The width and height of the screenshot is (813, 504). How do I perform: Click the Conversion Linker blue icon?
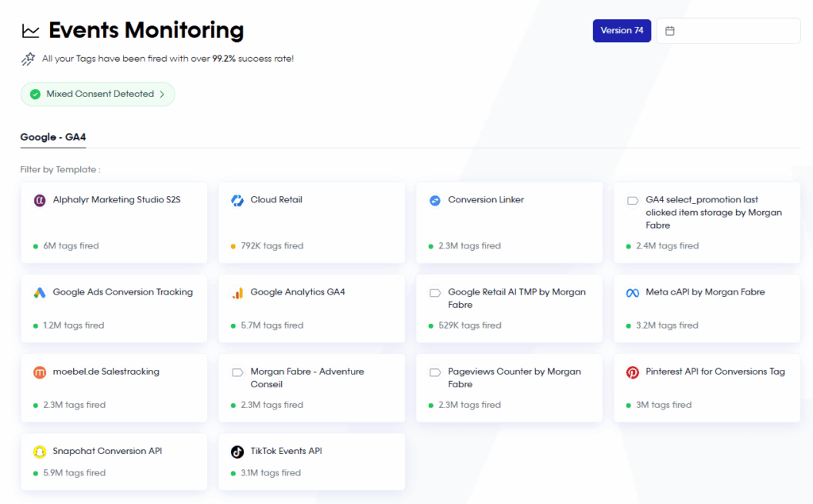[435, 200]
